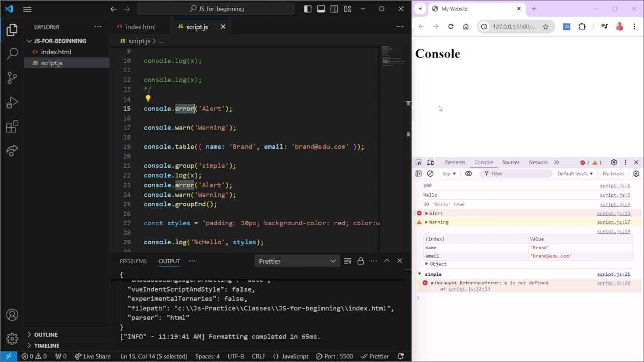Close the bottom panel

pyautogui.click(x=400, y=261)
